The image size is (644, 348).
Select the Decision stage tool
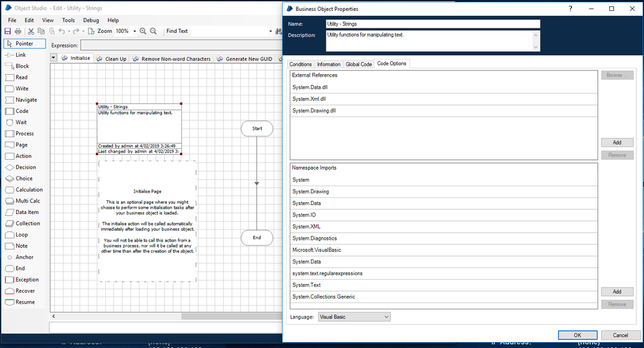(25, 168)
